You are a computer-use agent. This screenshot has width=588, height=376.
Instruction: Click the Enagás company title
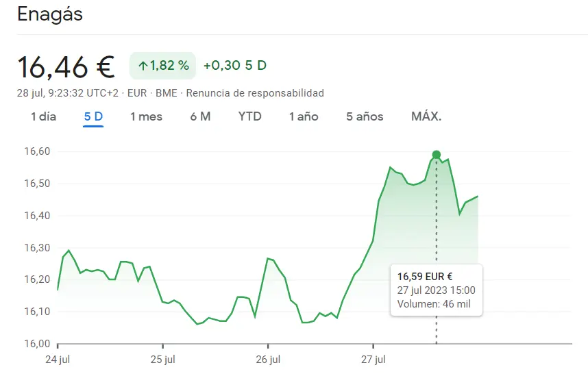[x=50, y=15]
